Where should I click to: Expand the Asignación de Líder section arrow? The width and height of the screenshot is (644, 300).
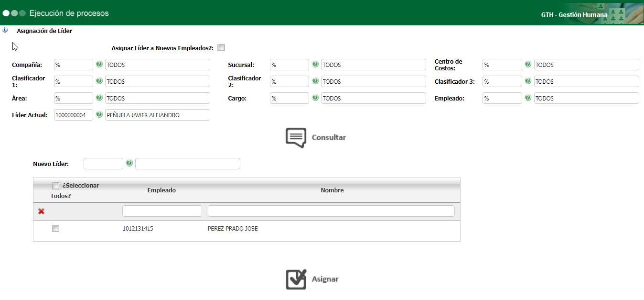(5, 31)
